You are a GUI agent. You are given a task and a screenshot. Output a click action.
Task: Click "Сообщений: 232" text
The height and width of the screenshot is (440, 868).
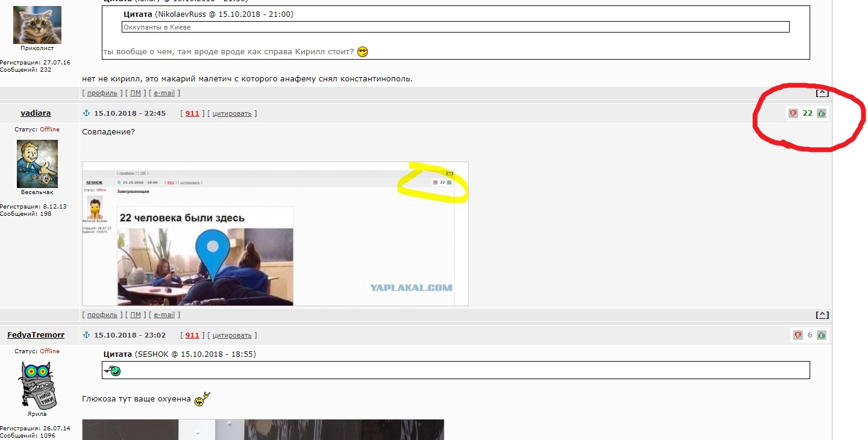pos(25,70)
